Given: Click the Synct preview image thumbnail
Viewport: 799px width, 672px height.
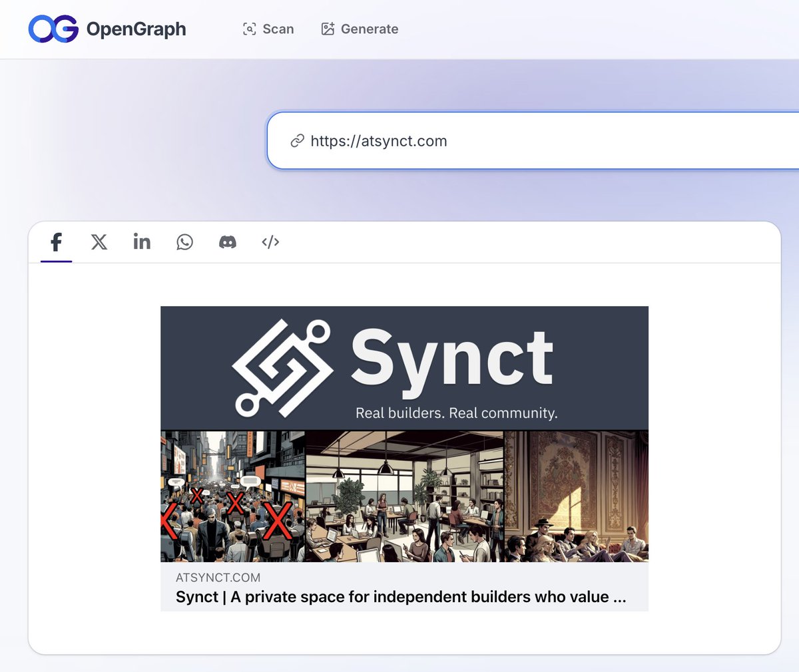Looking at the screenshot, I should tap(404, 434).
